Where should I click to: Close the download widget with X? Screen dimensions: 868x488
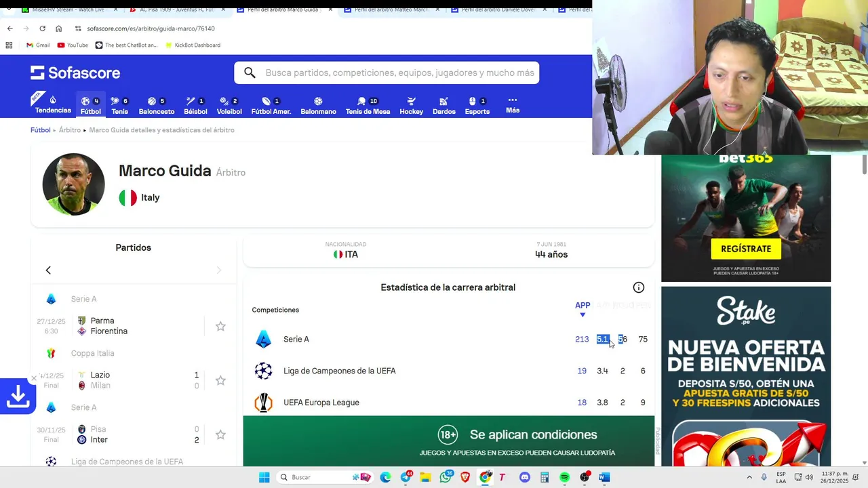click(34, 378)
